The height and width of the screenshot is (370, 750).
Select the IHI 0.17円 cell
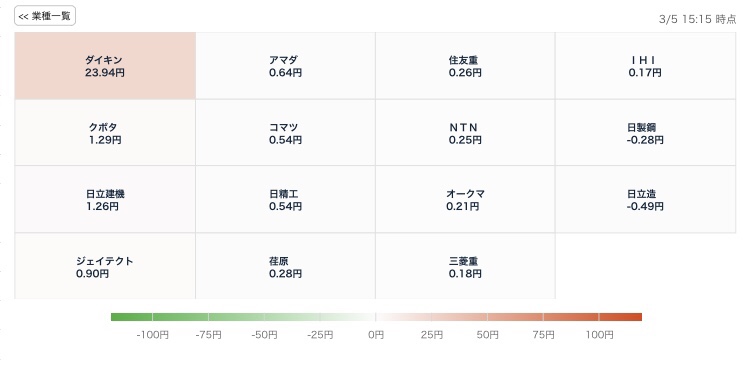[x=646, y=66]
